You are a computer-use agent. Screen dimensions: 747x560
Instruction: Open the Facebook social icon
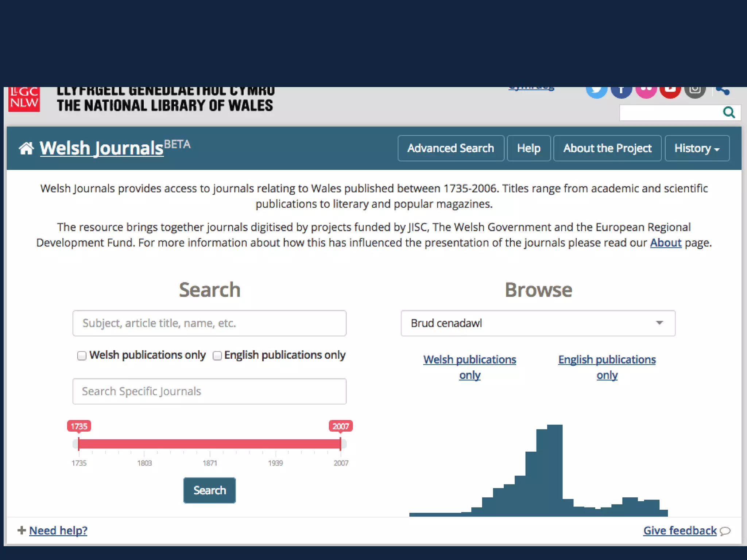621,90
